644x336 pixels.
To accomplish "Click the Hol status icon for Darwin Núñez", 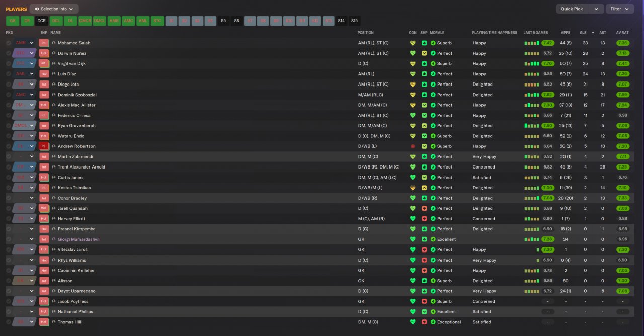I will click(44, 53).
